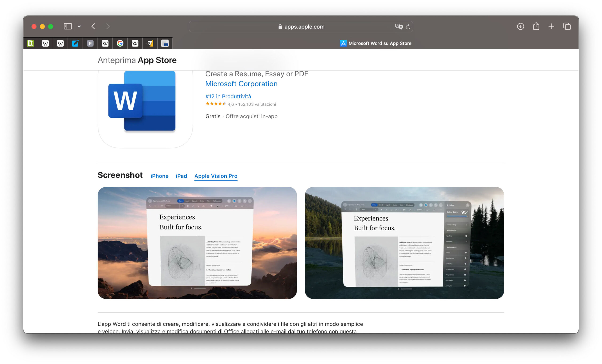
Task: Open the Safari downloads icon
Action: (520, 26)
